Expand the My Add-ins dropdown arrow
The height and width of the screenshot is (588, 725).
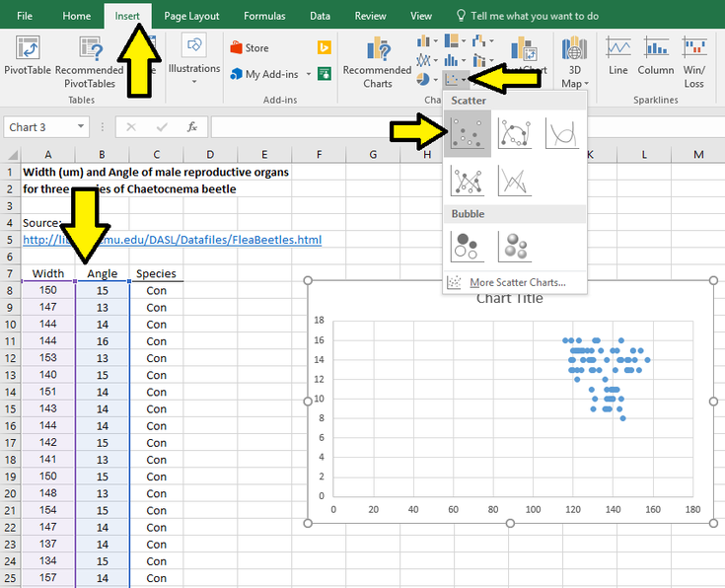(309, 74)
